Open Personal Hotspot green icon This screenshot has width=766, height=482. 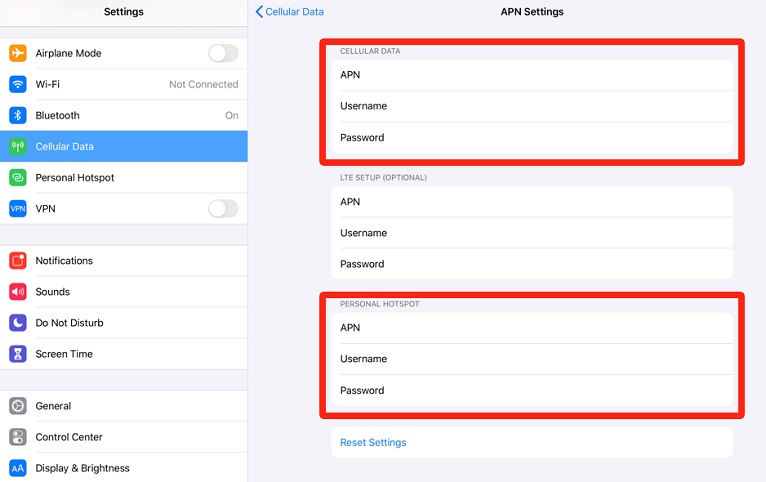[x=18, y=177]
